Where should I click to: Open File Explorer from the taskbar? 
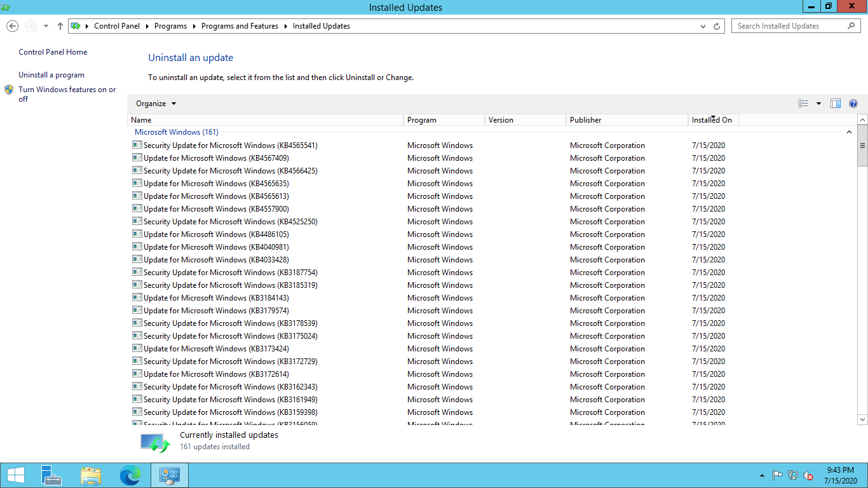91,475
